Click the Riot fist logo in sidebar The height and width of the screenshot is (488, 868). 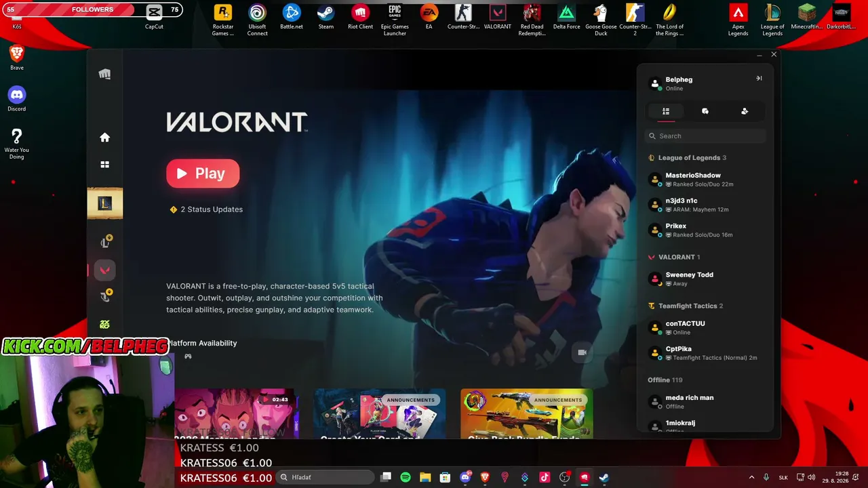pos(104,74)
